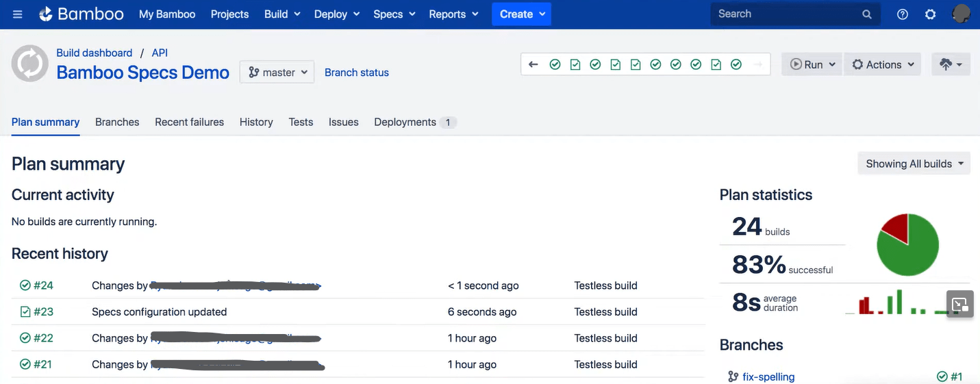This screenshot has width=980, height=384.
Task: Click the magnifier search icon
Action: pos(866,14)
